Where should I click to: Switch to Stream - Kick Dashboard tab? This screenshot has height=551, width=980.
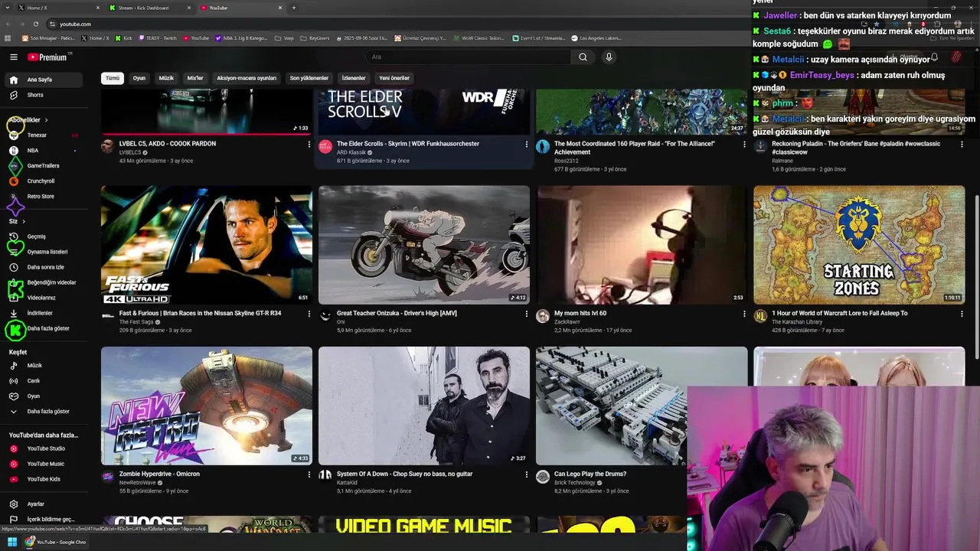pos(150,8)
